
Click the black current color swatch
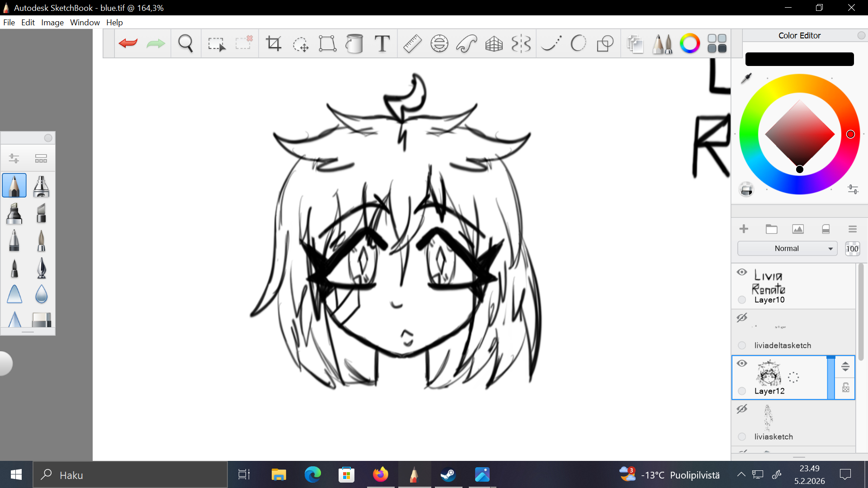799,59
